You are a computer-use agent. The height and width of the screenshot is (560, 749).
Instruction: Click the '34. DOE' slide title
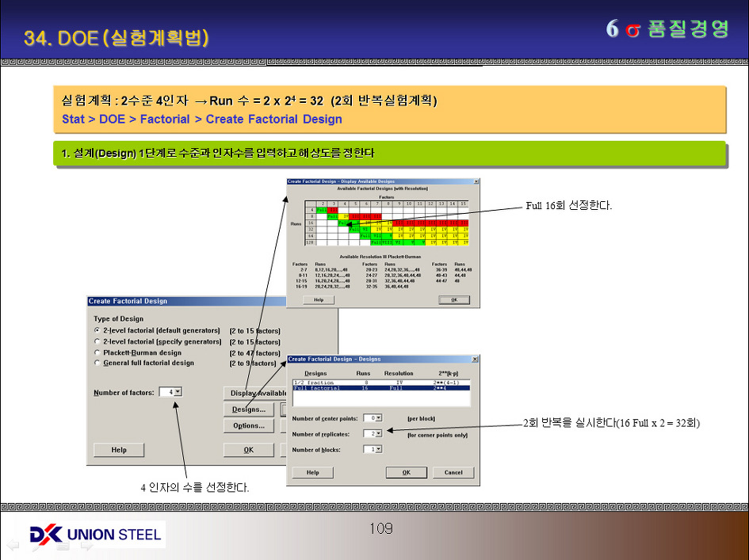(117, 38)
